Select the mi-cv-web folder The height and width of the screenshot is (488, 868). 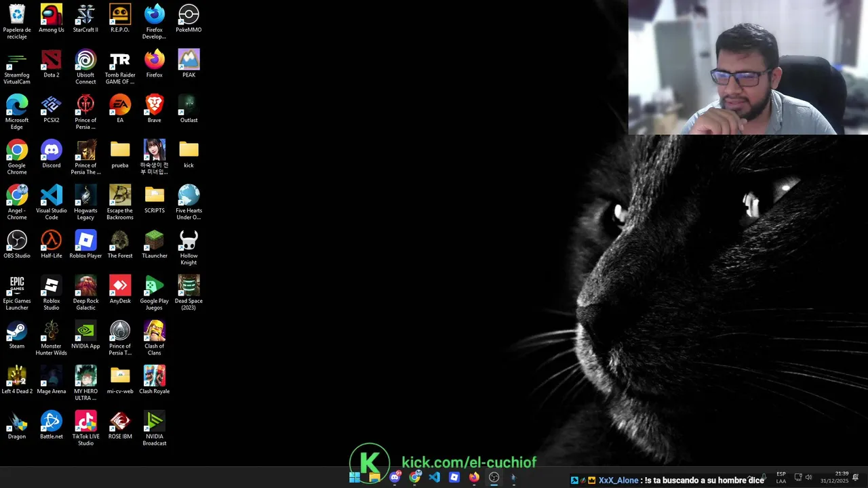pos(120,380)
